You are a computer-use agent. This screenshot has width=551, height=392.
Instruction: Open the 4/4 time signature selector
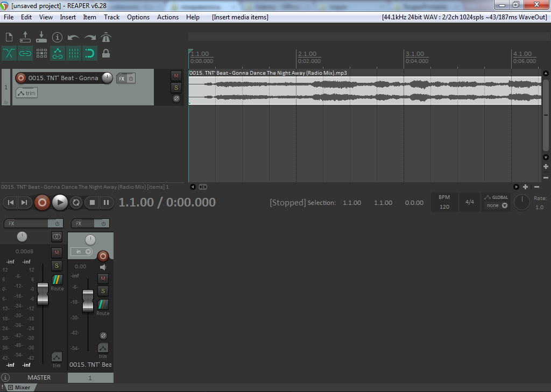(x=470, y=202)
